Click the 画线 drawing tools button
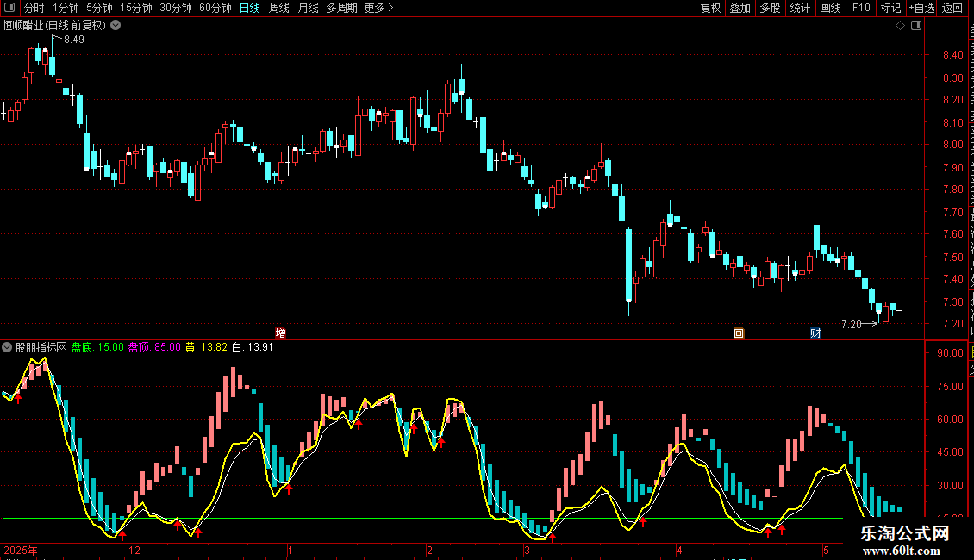This screenshot has width=974, height=560. [831, 8]
